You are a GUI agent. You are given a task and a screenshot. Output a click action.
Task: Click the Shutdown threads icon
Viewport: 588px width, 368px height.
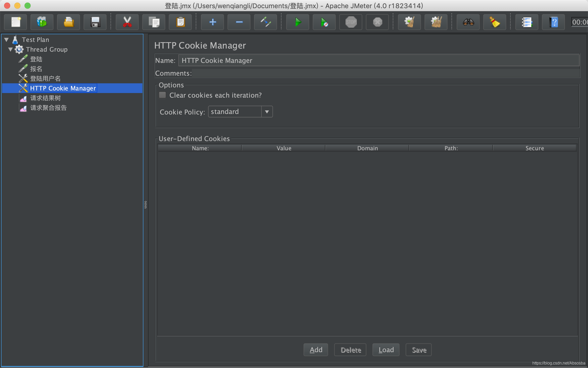coord(377,22)
